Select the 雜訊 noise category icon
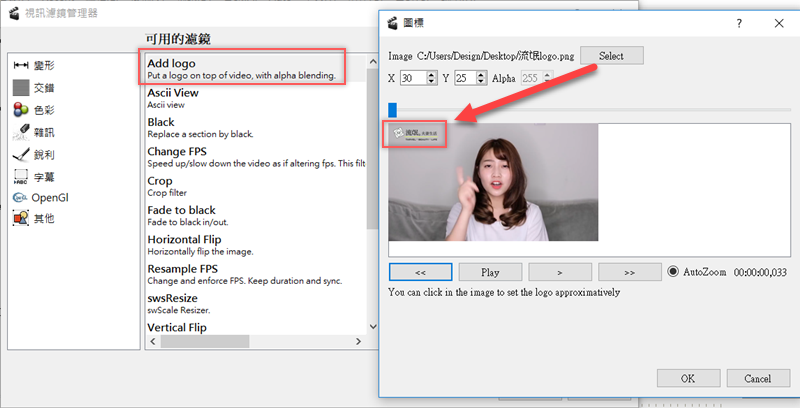The height and width of the screenshot is (408, 800). coord(21,132)
